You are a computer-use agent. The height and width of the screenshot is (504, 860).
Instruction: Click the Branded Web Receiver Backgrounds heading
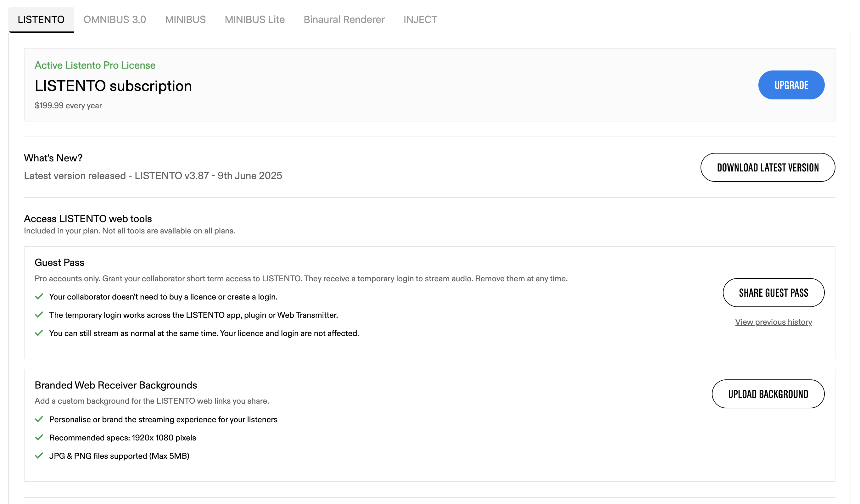[x=116, y=385]
